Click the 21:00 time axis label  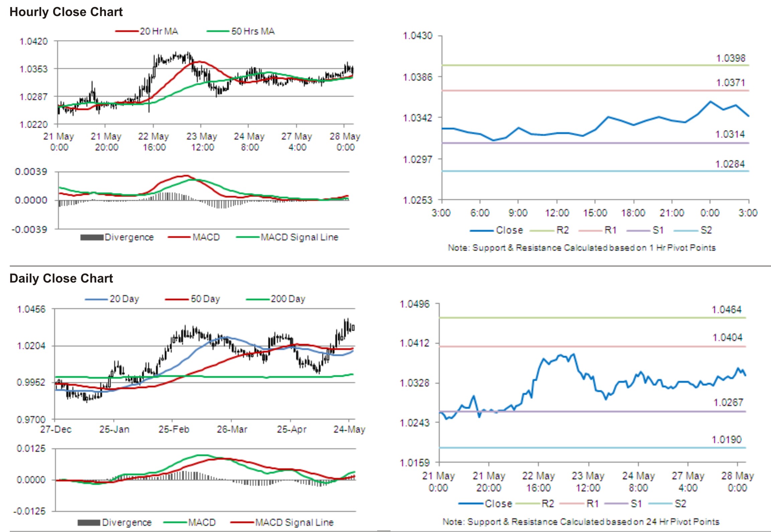click(x=672, y=213)
